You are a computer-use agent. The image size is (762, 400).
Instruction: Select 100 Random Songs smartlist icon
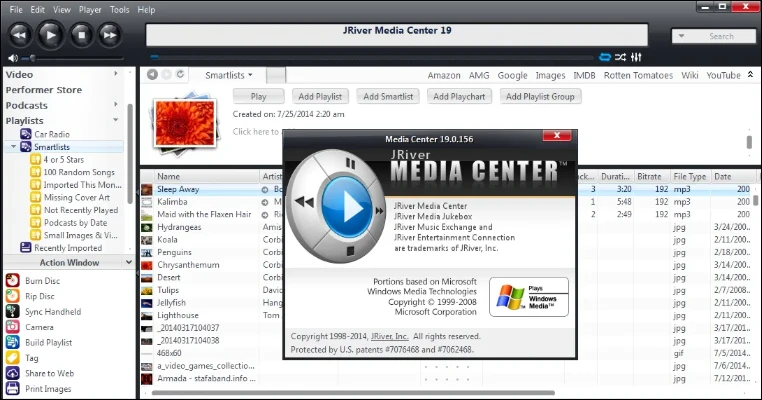[x=35, y=172]
